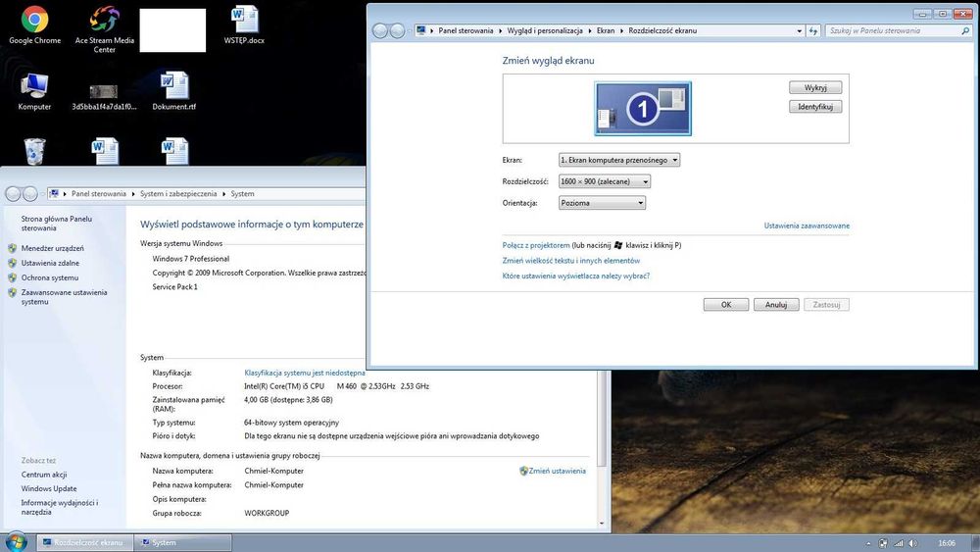
Task: Open Zaawansowane ustawienia systemu link
Action: [x=64, y=297]
